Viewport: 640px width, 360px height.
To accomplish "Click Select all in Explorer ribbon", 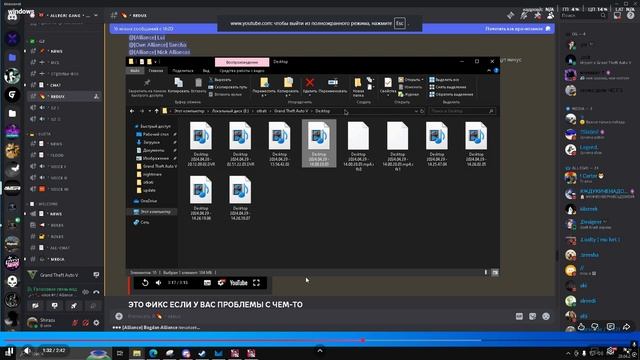I will (444, 80).
